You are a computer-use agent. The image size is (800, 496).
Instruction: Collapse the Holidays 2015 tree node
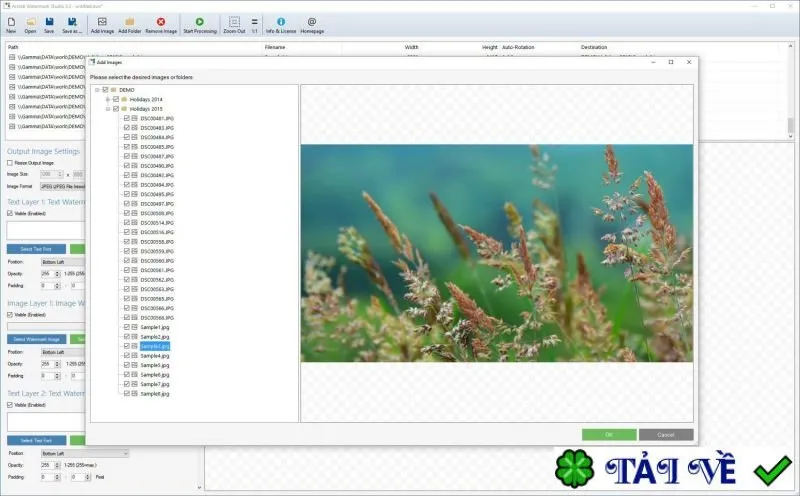click(108, 109)
